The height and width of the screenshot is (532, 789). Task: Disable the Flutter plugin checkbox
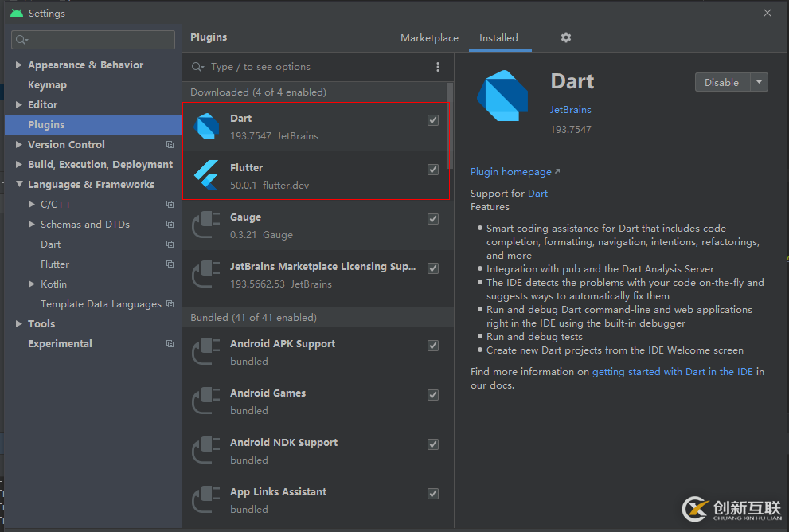[433, 170]
